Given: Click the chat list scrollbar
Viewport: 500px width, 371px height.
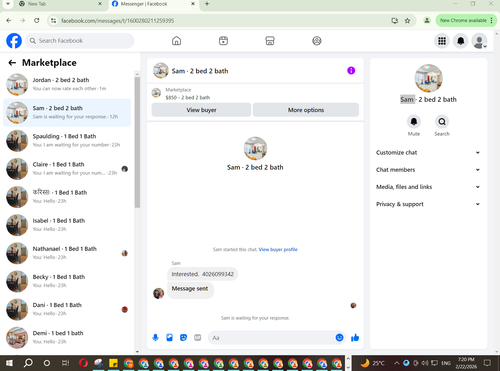Looking at the screenshot, I should click(137, 142).
